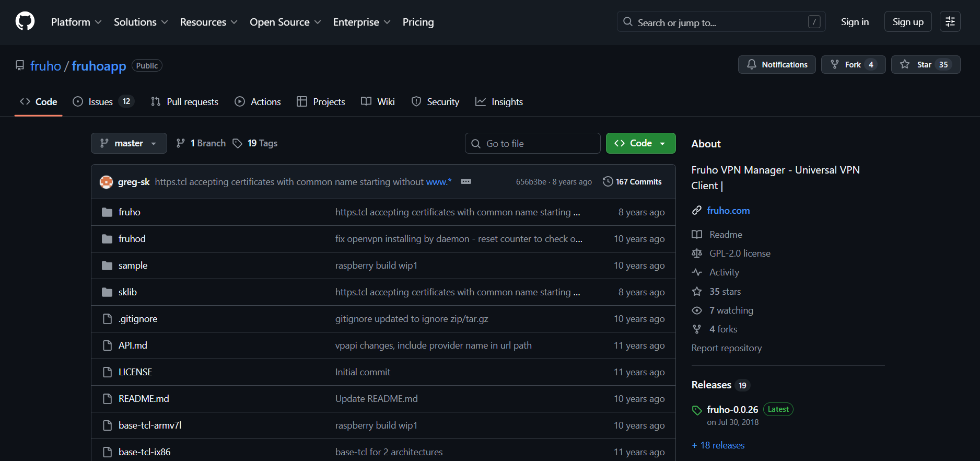Image resolution: width=980 pixels, height=461 pixels.
Task: Select the Code repository tab
Action: 39,101
